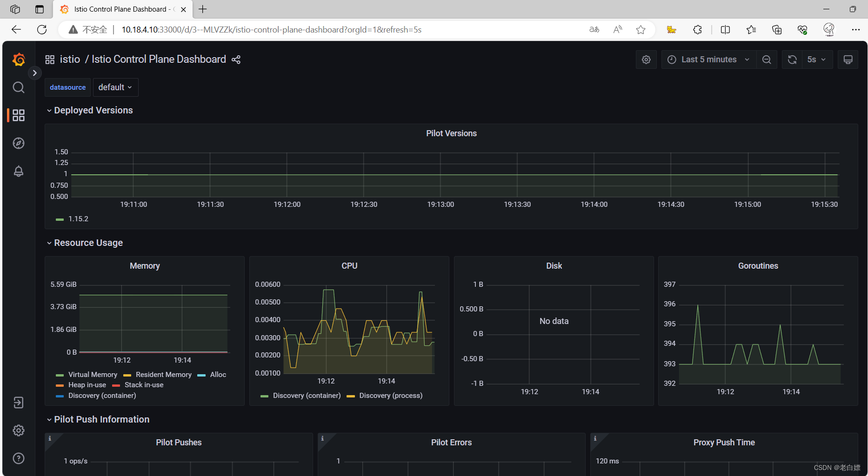Zoom out the time range
This screenshot has height=476, width=868.
767,59
